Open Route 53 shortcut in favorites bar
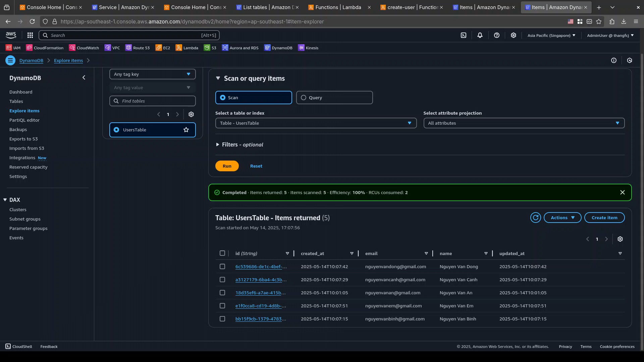Viewport: 644px width, 362px height. point(138,48)
